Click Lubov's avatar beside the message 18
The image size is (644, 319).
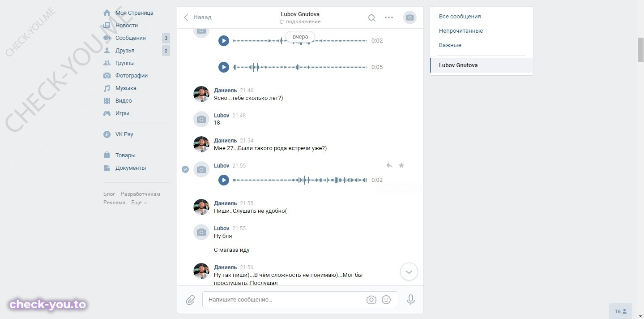201,119
